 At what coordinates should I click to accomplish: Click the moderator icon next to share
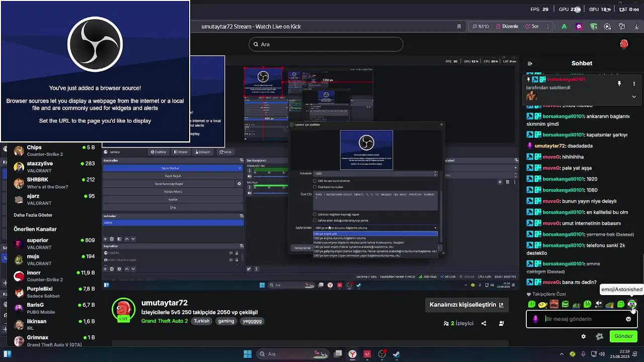click(502, 323)
